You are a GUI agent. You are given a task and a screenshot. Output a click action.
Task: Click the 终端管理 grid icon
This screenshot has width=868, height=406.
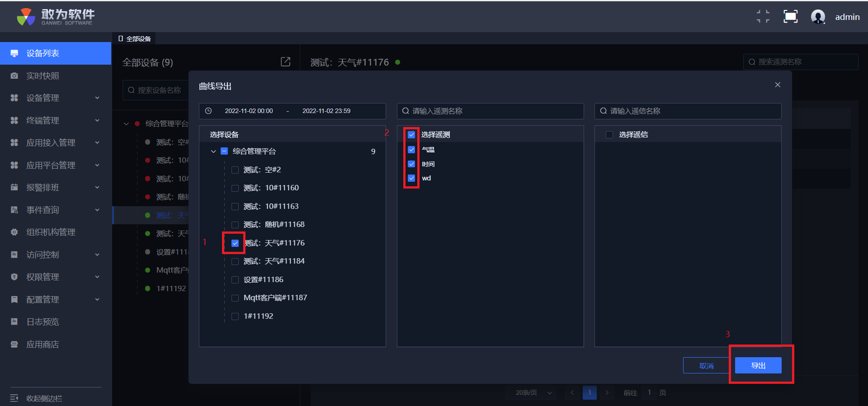click(x=14, y=121)
